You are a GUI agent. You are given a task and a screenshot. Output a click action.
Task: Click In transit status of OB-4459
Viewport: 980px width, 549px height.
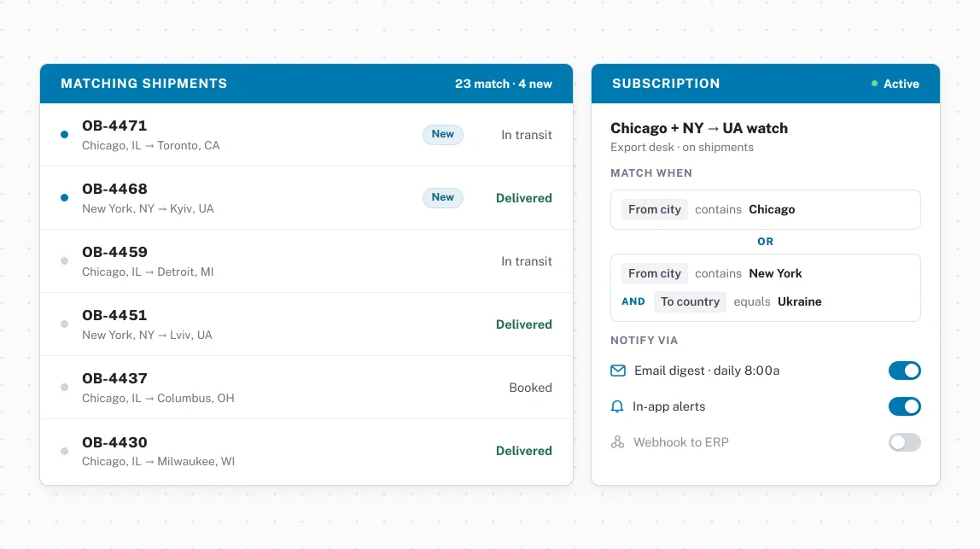[526, 261]
